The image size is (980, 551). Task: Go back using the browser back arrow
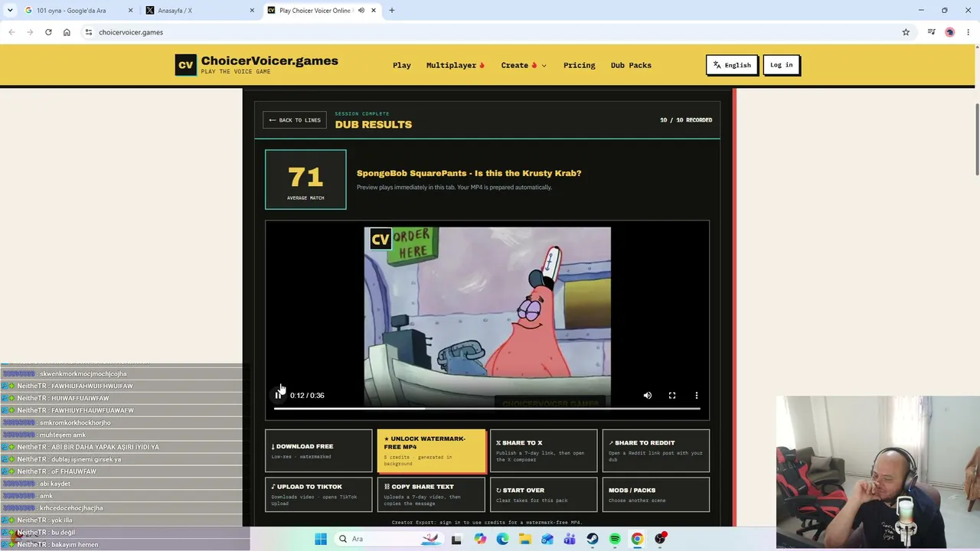pyautogui.click(x=11, y=32)
